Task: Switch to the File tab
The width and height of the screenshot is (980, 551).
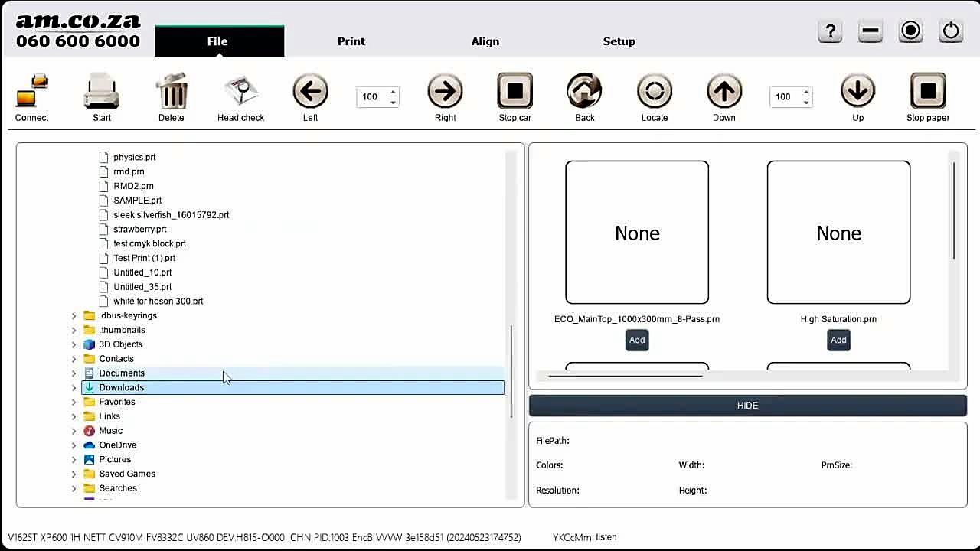Action: (x=219, y=41)
